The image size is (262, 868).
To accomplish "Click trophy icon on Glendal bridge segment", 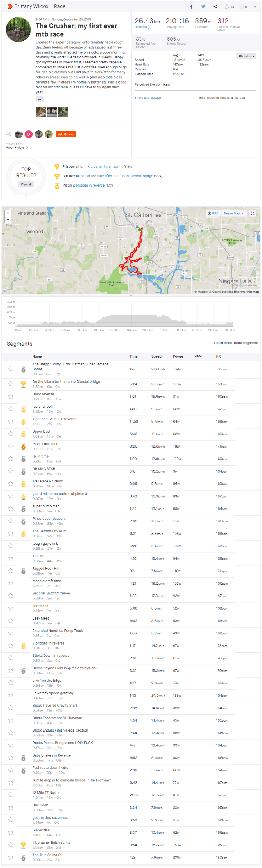I will (x=23, y=384).
